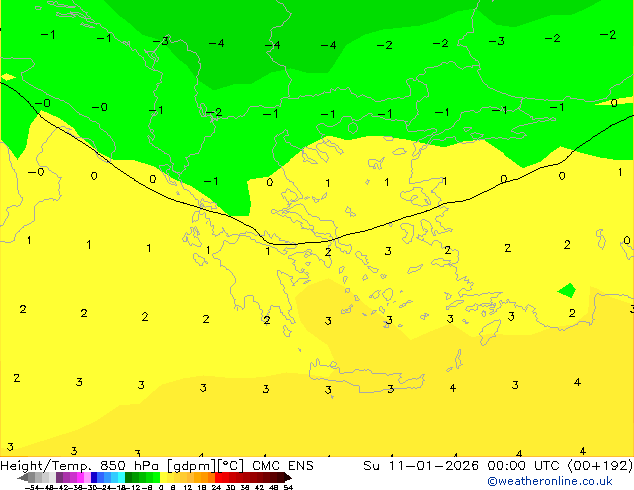Select the forecast offset '(00+192)'
The height and width of the screenshot is (490, 634).
[600, 466]
